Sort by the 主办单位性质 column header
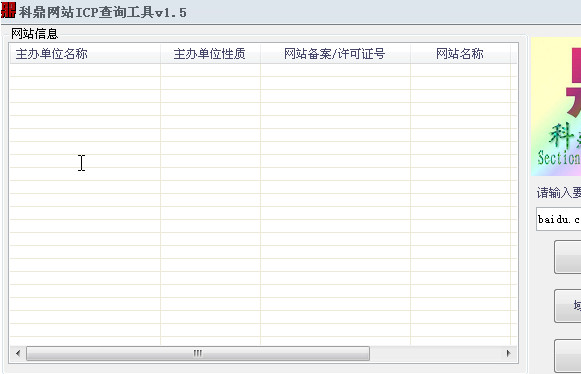This screenshot has width=581, height=374. click(x=210, y=54)
